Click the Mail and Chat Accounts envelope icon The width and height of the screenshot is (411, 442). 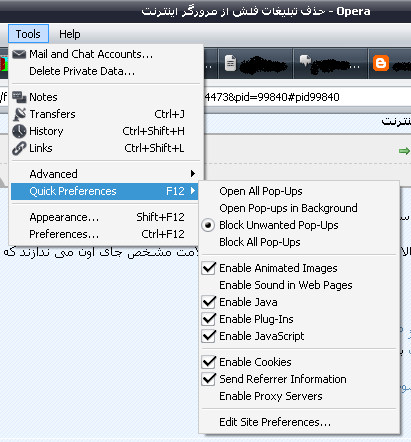[19, 54]
